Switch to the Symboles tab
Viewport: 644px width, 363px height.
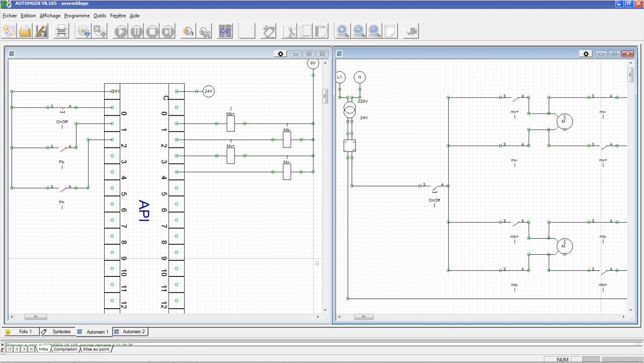[x=56, y=332]
